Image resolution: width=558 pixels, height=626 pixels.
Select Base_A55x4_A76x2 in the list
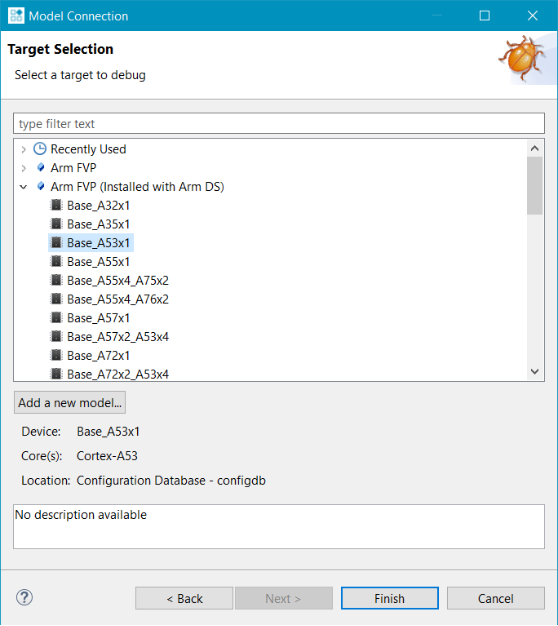[x=118, y=299]
